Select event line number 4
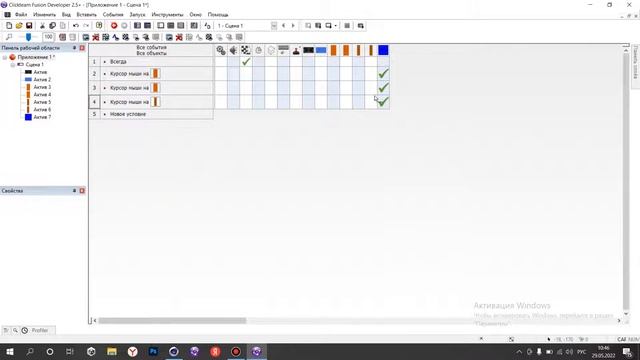Viewport: 640px width, 360px height. 94,102
